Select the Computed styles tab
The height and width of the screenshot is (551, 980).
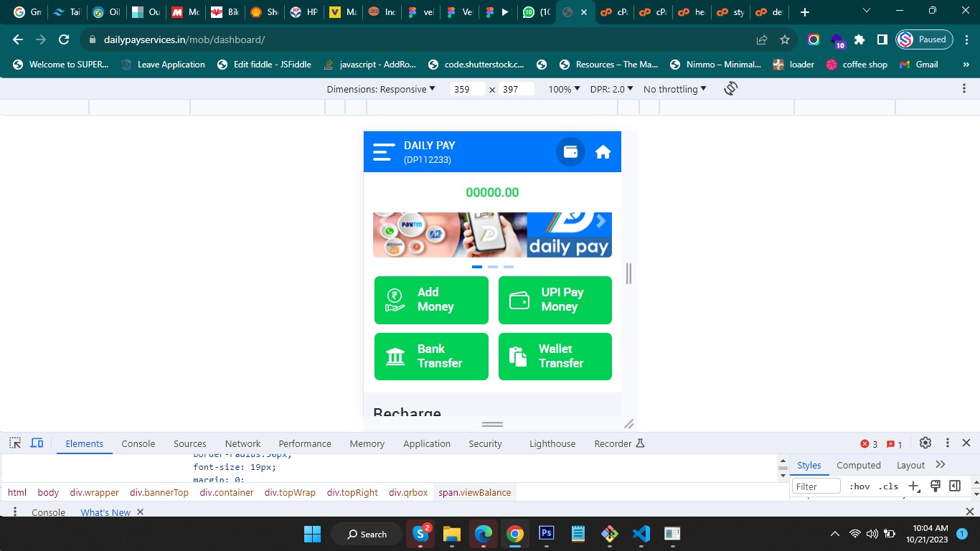click(858, 465)
